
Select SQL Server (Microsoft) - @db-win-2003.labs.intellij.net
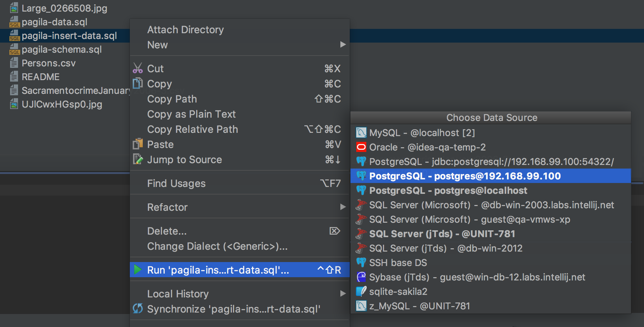pyautogui.click(x=491, y=205)
